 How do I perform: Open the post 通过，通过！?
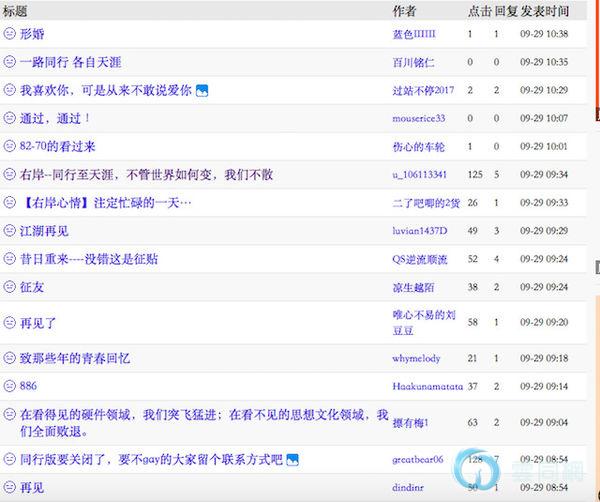55,118
